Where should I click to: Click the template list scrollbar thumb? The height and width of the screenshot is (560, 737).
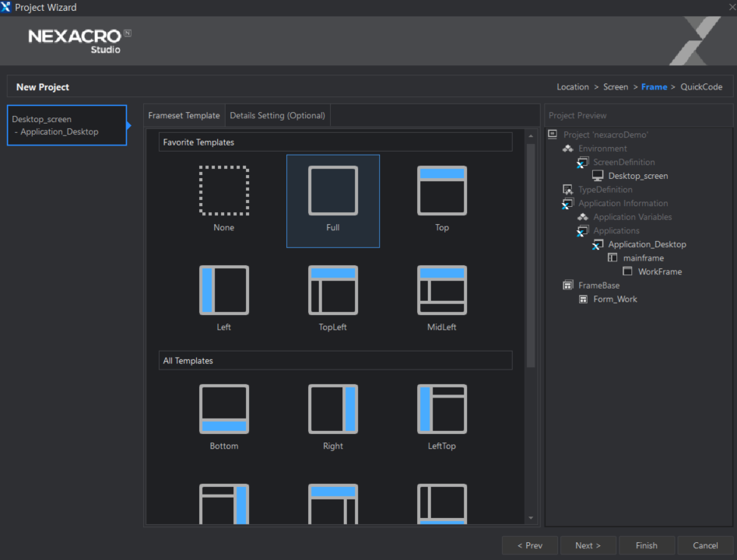coord(531,255)
